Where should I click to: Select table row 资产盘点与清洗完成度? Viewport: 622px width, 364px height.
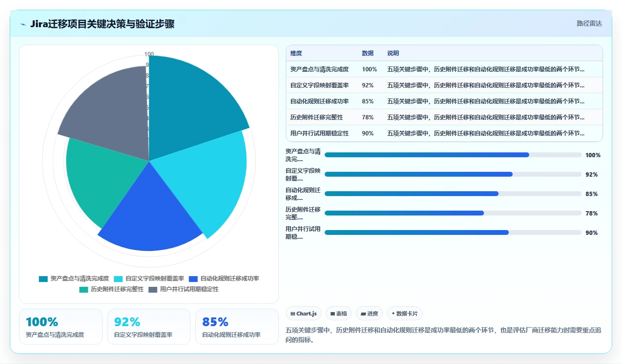(x=444, y=69)
